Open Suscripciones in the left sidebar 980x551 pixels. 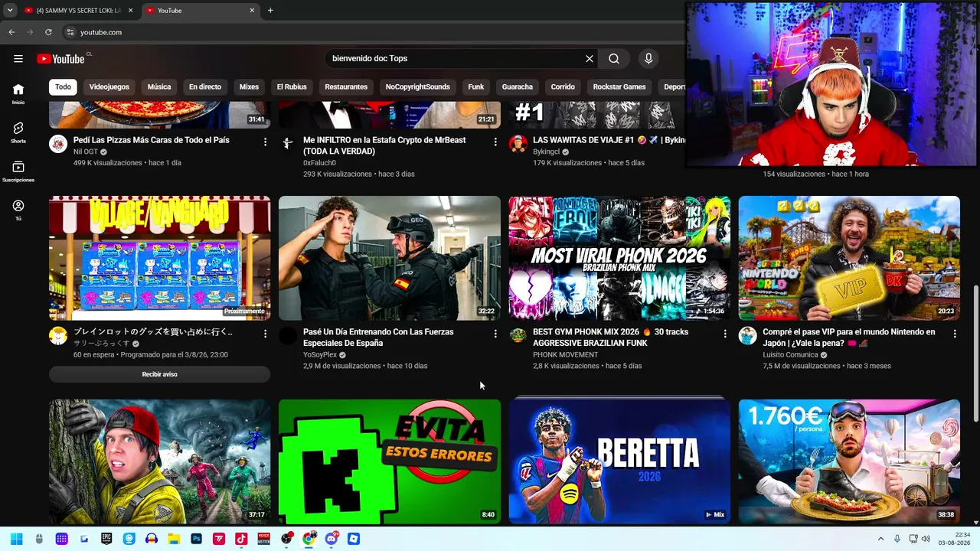pyautogui.click(x=18, y=171)
